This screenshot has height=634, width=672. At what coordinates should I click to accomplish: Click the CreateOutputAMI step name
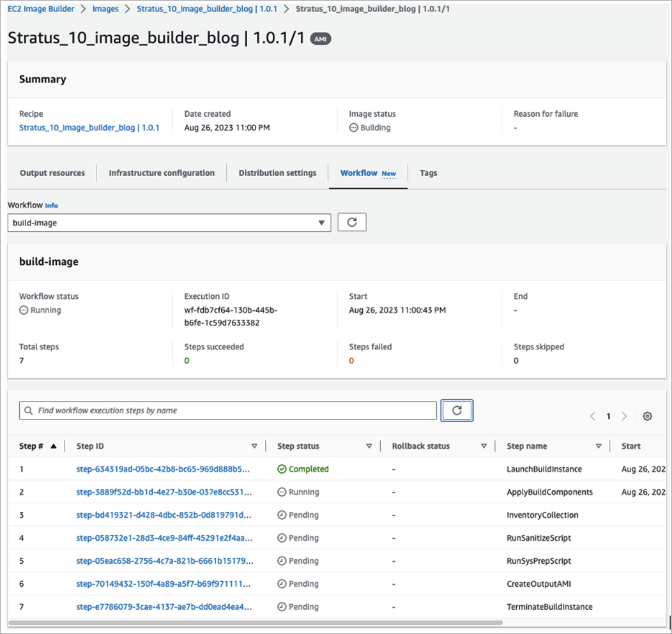(538, 584)
